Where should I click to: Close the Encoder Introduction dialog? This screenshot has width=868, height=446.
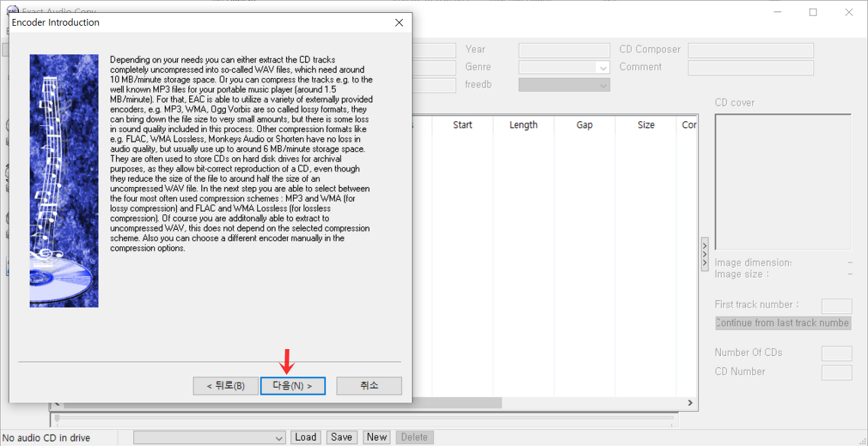399,22
